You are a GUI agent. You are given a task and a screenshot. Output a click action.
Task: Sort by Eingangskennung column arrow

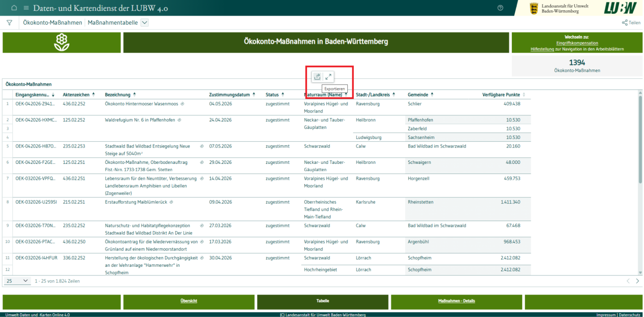point(53,95)
